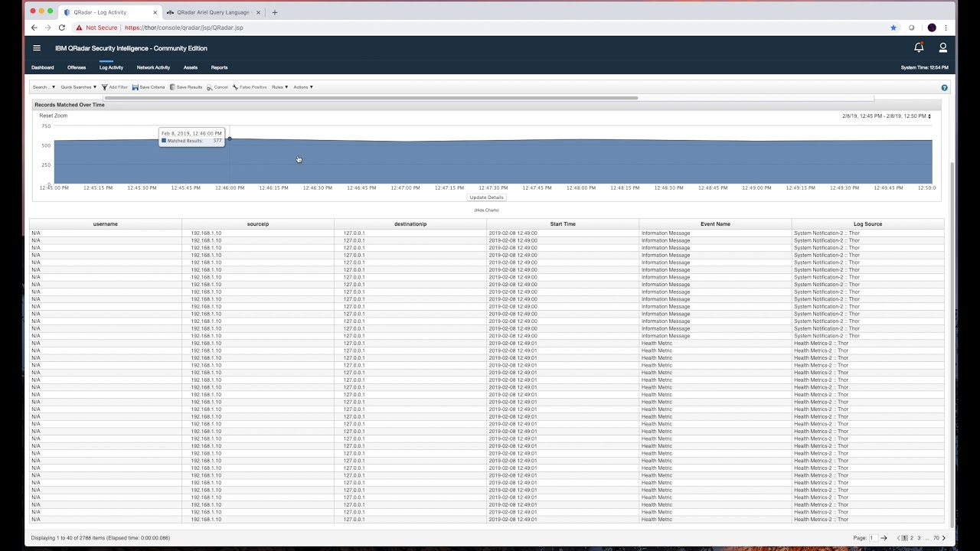Go to previous results page arrow

pyautogui.click(x=899, y=538)
